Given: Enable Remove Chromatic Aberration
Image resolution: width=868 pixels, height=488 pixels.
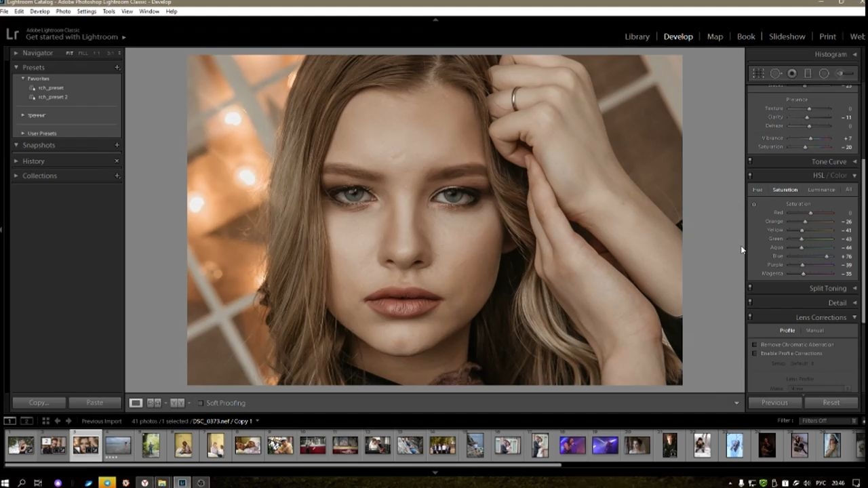Looking at the screenshot, I should 755,345.
